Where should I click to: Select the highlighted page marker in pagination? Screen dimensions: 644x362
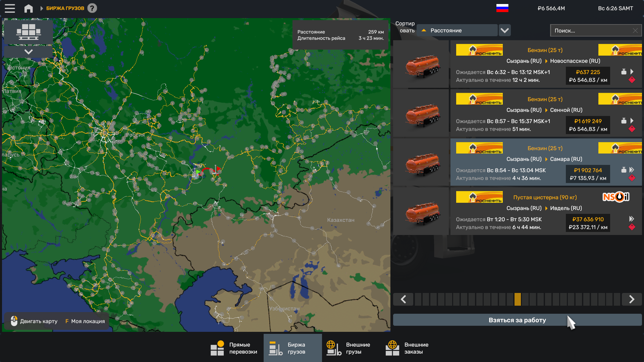pos(518,299)
